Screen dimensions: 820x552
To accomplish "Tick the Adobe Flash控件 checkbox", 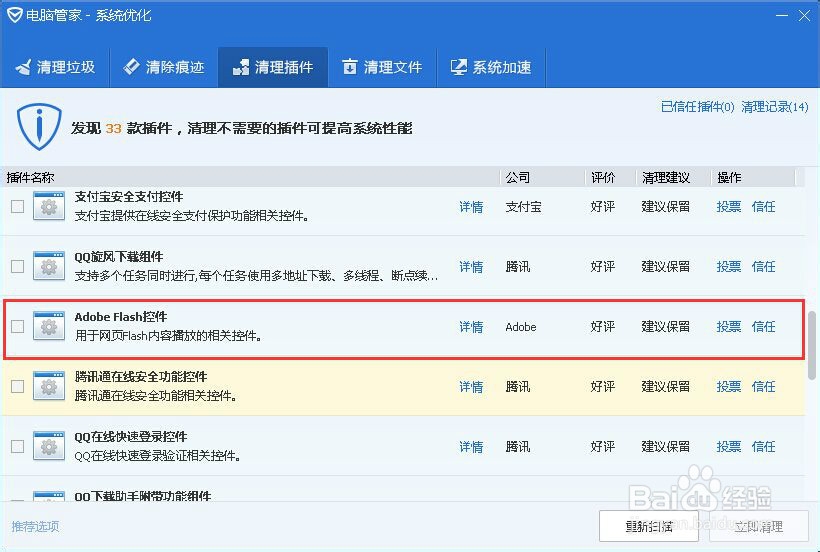I will [18, 327].
